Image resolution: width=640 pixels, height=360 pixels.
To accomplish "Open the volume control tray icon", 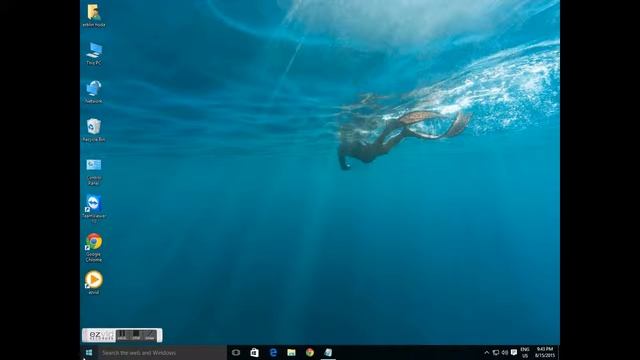I will [x=505, y=353].
